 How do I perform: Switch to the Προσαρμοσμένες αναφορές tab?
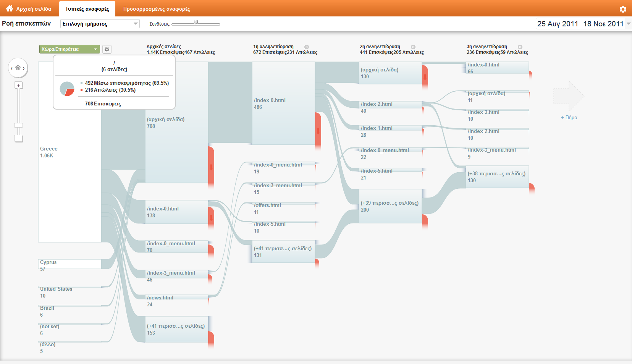click(157, 9)
